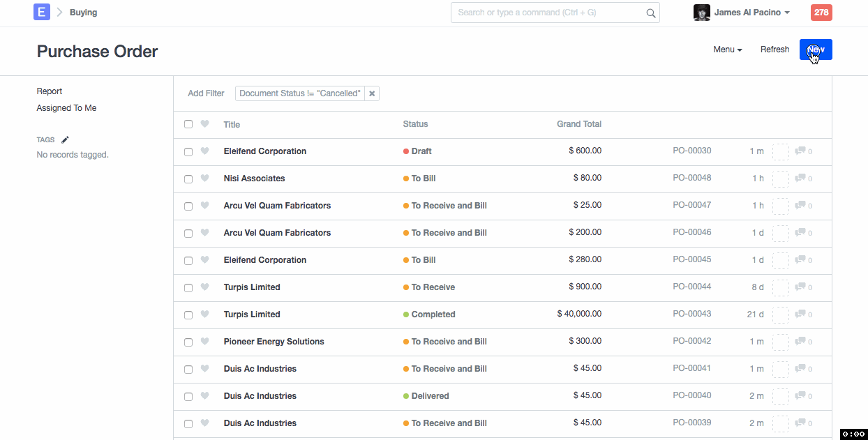Viewport: 868px width, 440px height.
Task: Click heart icon for Nisi Associates row
Action: tap(204, 178)
